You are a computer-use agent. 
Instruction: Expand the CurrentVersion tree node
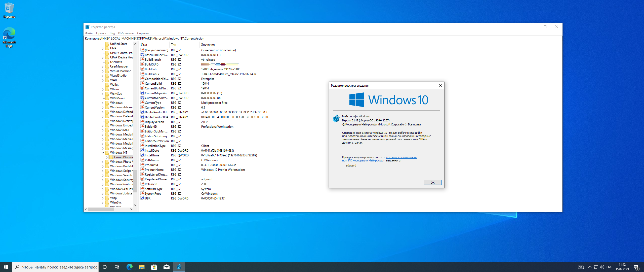tap(107, 157)
